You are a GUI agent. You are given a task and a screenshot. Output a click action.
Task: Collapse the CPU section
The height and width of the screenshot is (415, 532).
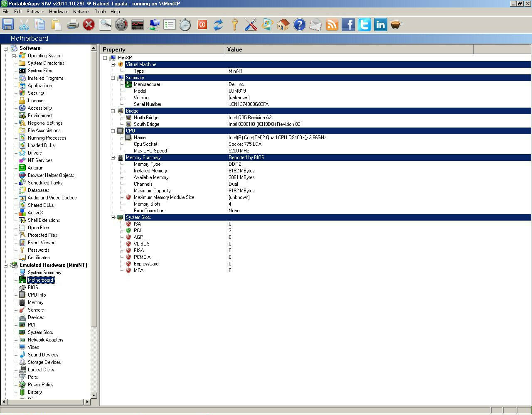tap(113, 131)
